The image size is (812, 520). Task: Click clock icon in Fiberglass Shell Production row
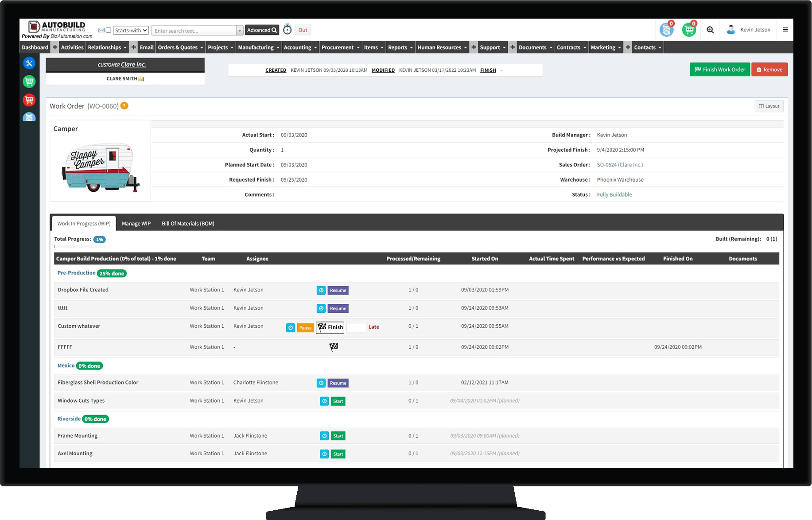pyautogui.click(x=321, y=383)
